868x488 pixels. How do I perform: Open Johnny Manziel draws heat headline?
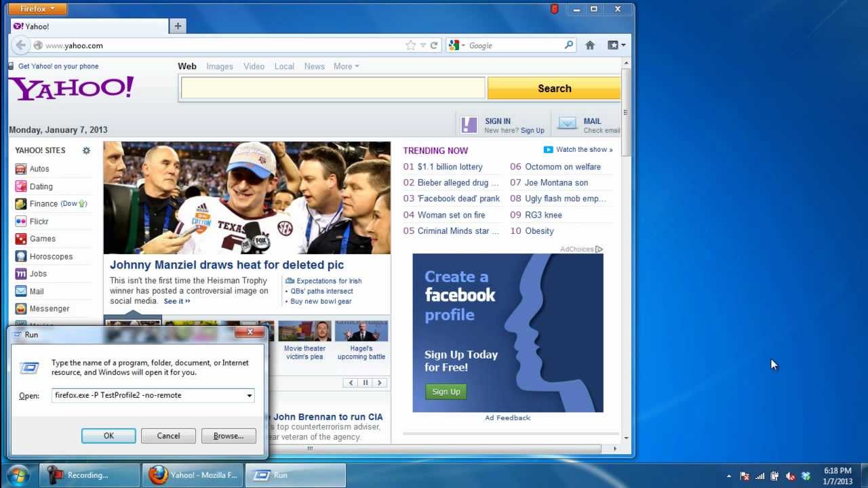226,265
